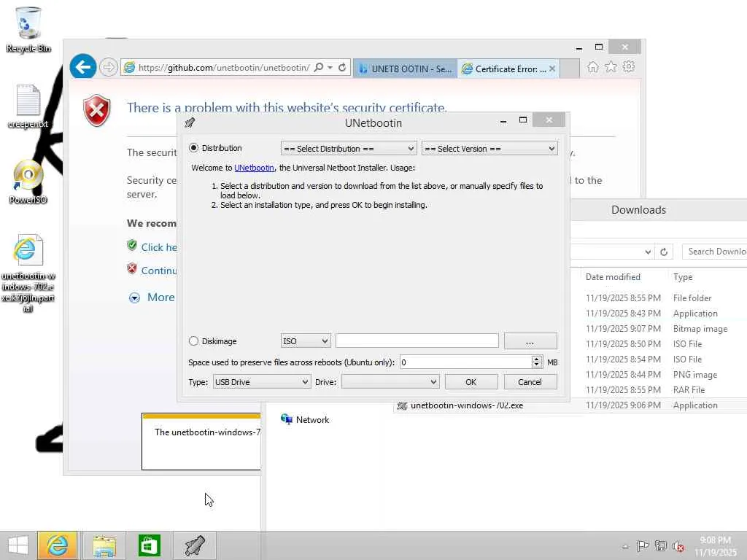The width and height of the screenshot is (747, 560).
Task: Click OK in UNetbootin
Action: 471,382
